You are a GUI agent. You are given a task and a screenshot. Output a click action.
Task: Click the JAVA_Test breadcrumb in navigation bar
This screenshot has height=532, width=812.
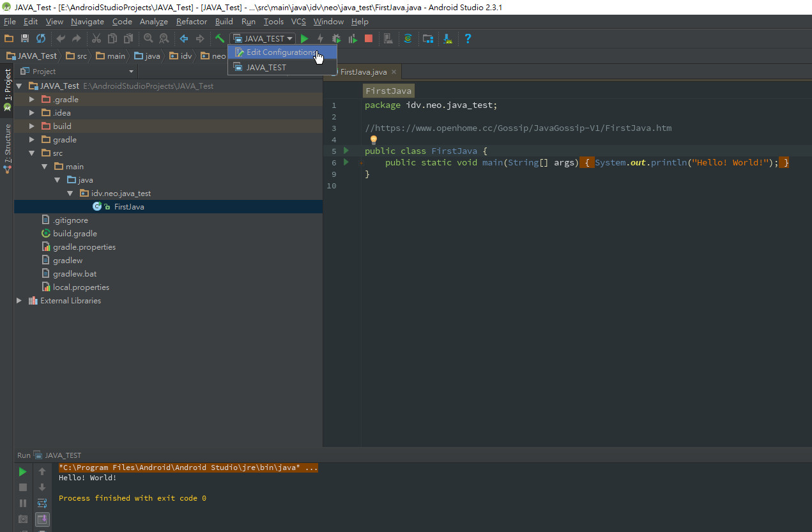(x=32, y=56)
